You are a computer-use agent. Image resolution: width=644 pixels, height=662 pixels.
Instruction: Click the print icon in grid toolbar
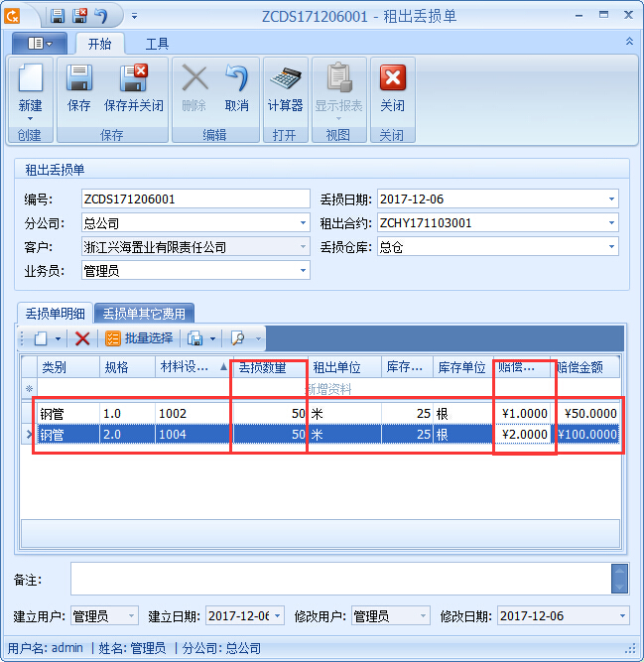[x=194, y=338]
